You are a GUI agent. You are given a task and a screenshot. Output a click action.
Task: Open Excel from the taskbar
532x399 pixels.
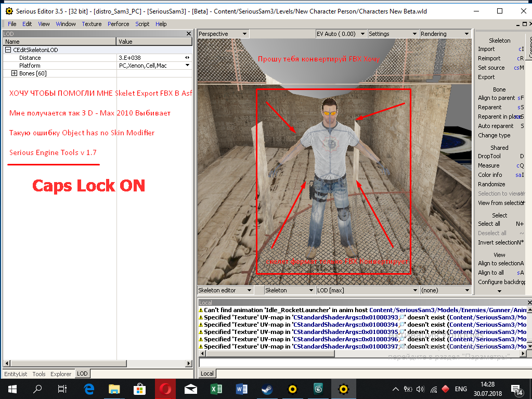[x=216, y=389]
